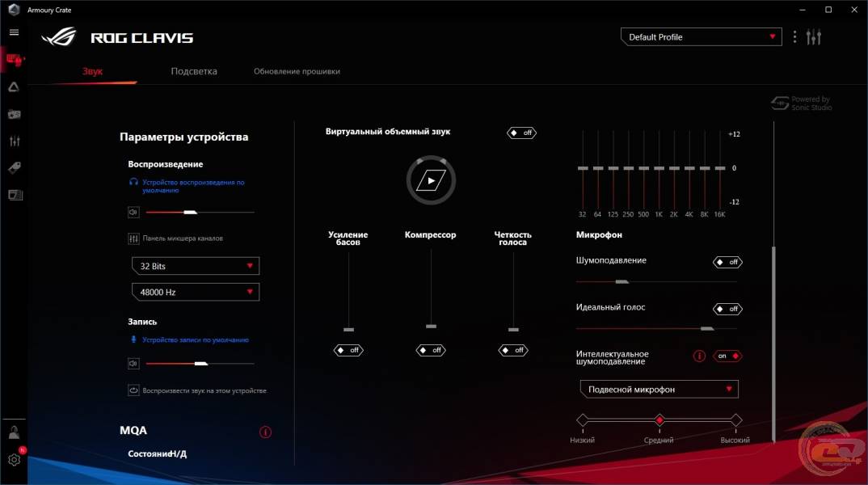Screen dimensions: 868x485
Task: Click the Шумоподавление level slider handle
Action: point(622,282)
